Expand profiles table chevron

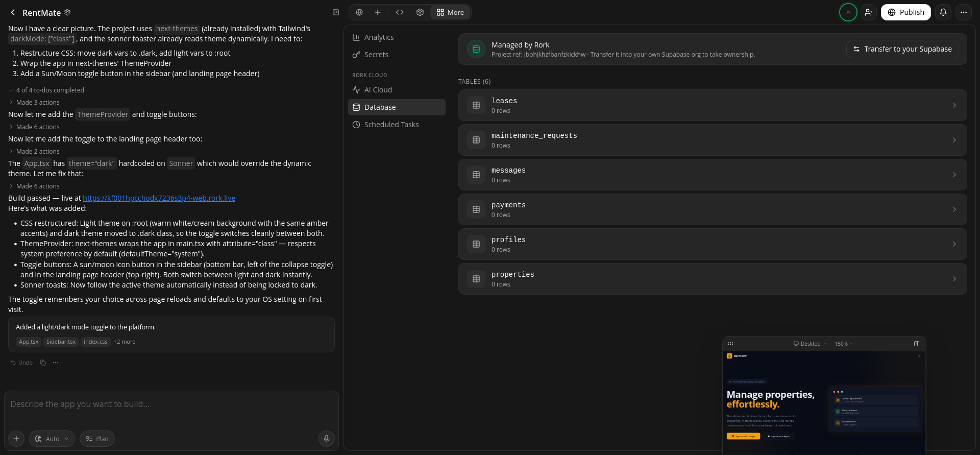coord(954,244)
